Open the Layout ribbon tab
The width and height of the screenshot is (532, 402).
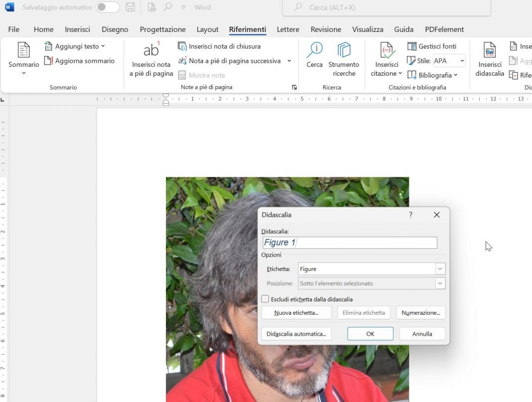tap(207, 29)
